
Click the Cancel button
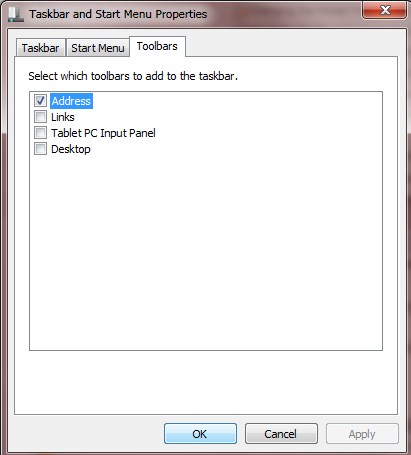(281, 434)
